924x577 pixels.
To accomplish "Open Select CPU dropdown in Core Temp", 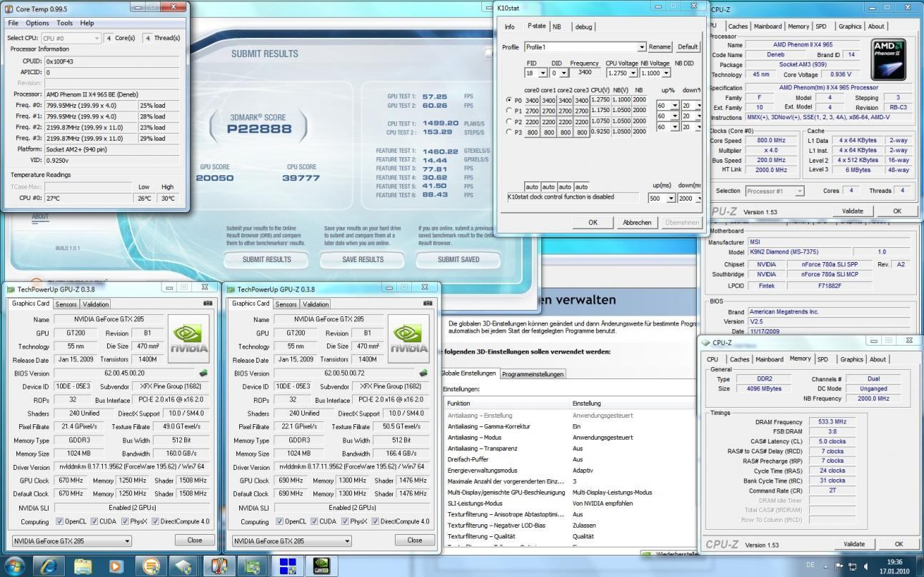I will click(x=71, y=38).
